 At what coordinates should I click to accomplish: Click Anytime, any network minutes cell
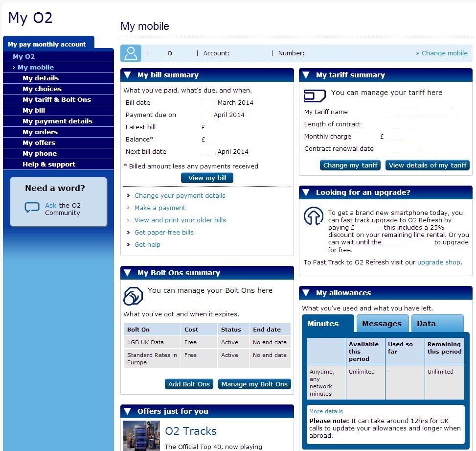coord(326,382)
